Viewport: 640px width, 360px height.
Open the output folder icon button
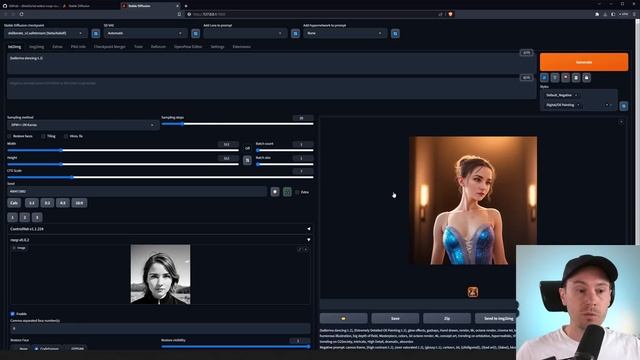click(343, 318)
